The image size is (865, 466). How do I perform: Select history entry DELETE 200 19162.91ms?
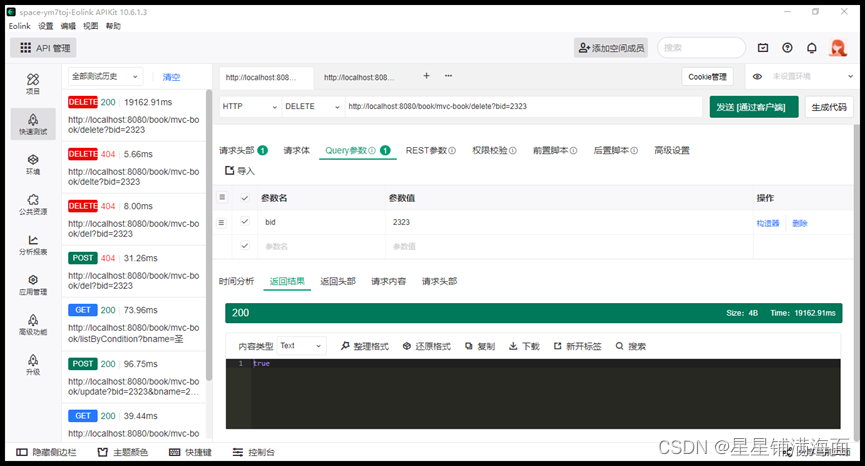[134, 116]
